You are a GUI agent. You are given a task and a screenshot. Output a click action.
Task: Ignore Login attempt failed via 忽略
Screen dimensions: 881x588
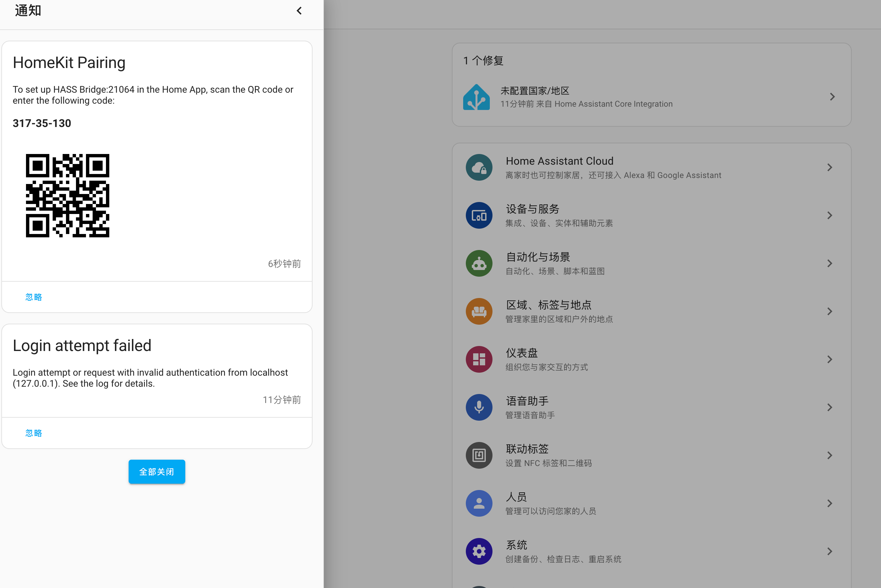tap(33, 433)
